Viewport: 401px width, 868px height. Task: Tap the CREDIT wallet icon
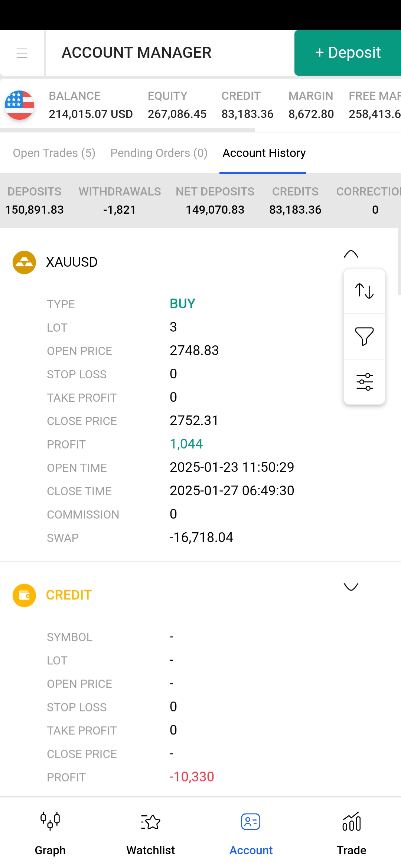24,595
